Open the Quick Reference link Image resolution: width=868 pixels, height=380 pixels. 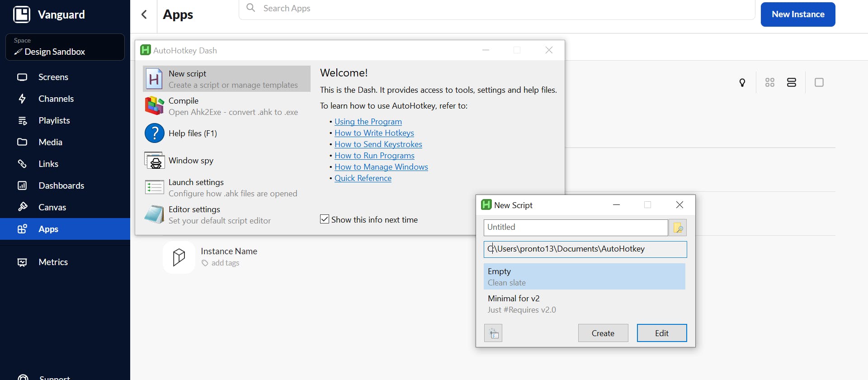[363, 178]
